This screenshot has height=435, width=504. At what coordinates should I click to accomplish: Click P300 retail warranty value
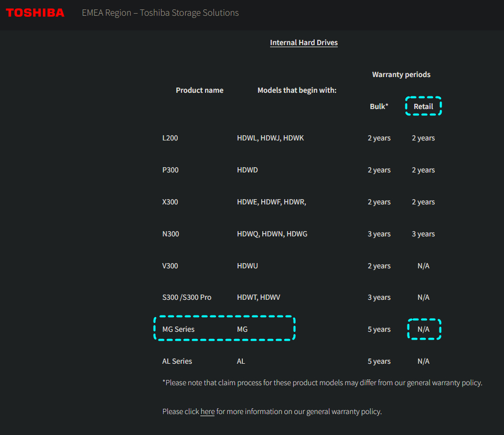coord(423,170)
